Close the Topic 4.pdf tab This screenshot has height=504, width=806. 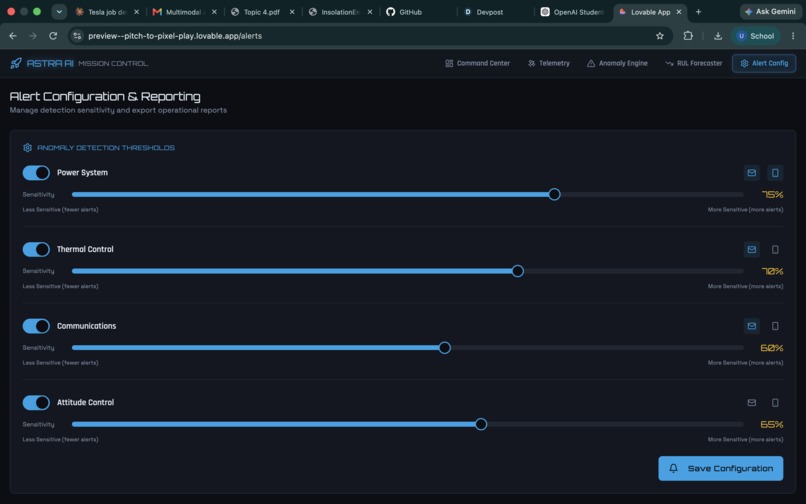pyautogui.click(x=292, y=12)
